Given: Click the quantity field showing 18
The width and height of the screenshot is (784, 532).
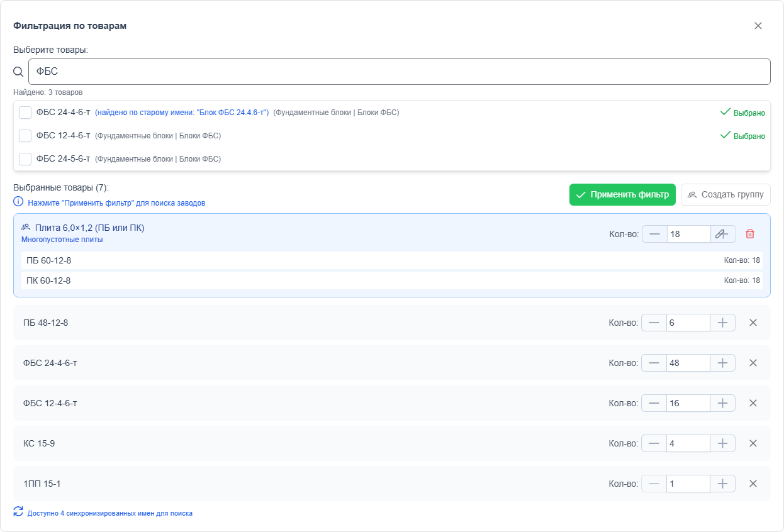Looking at the screenshot, I should click(689, 234).
